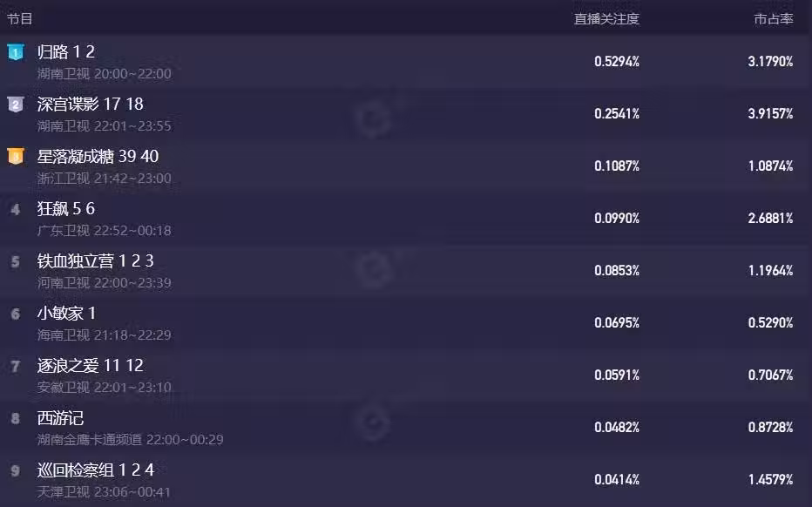Screen dimensions: 812x507
Task: Click the 0.5294% viewership value
Action: [617, 62]
